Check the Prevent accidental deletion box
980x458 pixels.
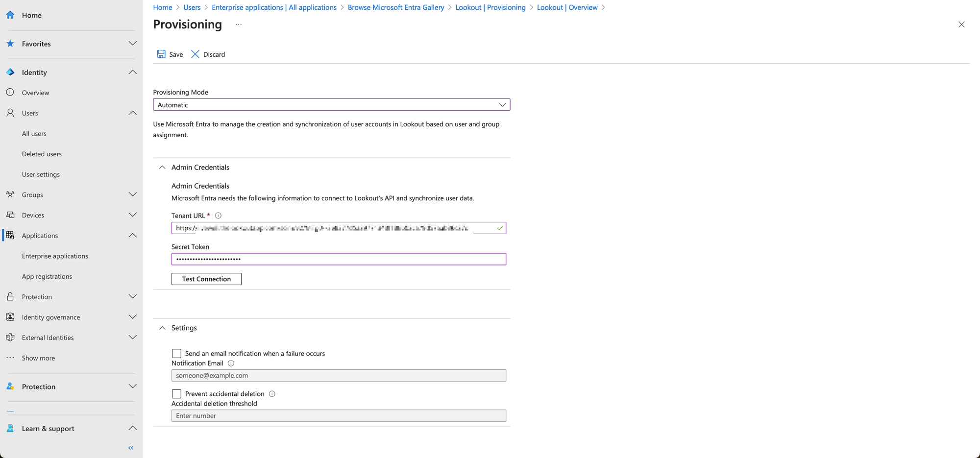pyautogui.click(x=176, y=394)
